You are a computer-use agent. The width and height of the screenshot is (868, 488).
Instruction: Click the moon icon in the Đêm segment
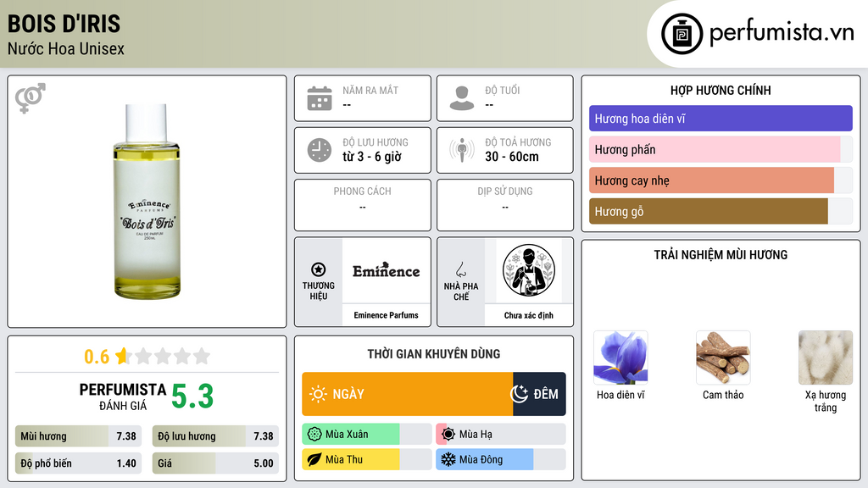tap(520, 394)
